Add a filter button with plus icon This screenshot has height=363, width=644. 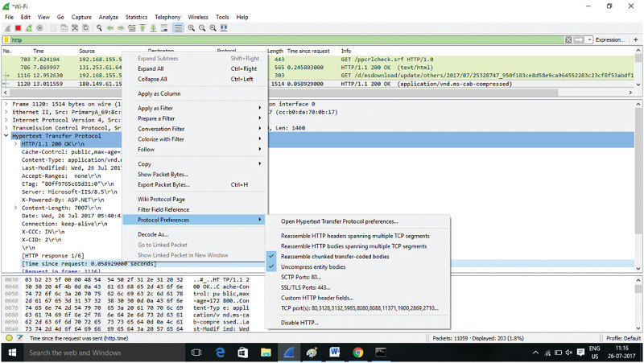pyautogui.click(x=635, y=39)
